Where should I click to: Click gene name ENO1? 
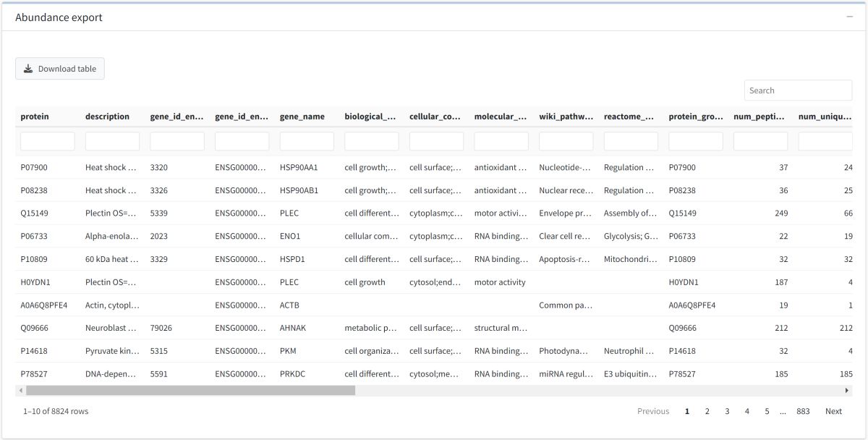[x=290, y=236]
